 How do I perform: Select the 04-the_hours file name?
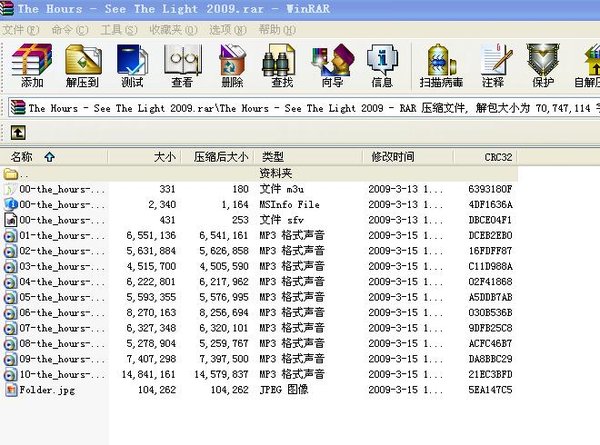(x=62, y=282)
